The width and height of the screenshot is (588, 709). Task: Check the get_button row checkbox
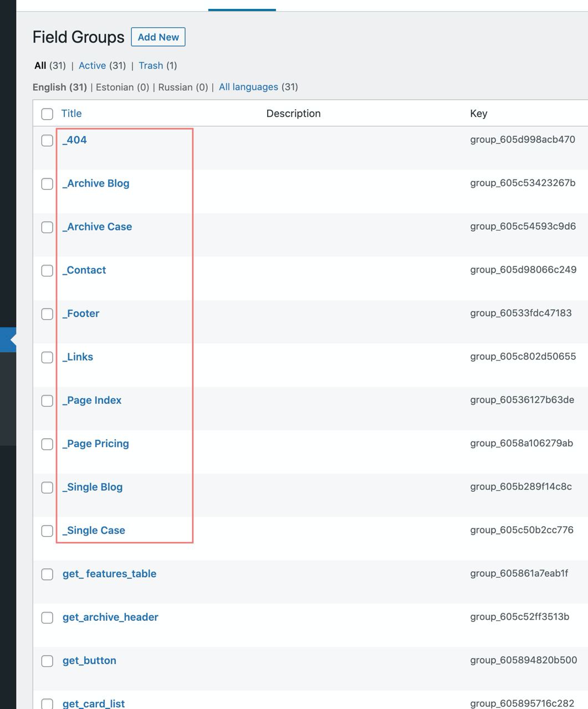coord(47,661)
